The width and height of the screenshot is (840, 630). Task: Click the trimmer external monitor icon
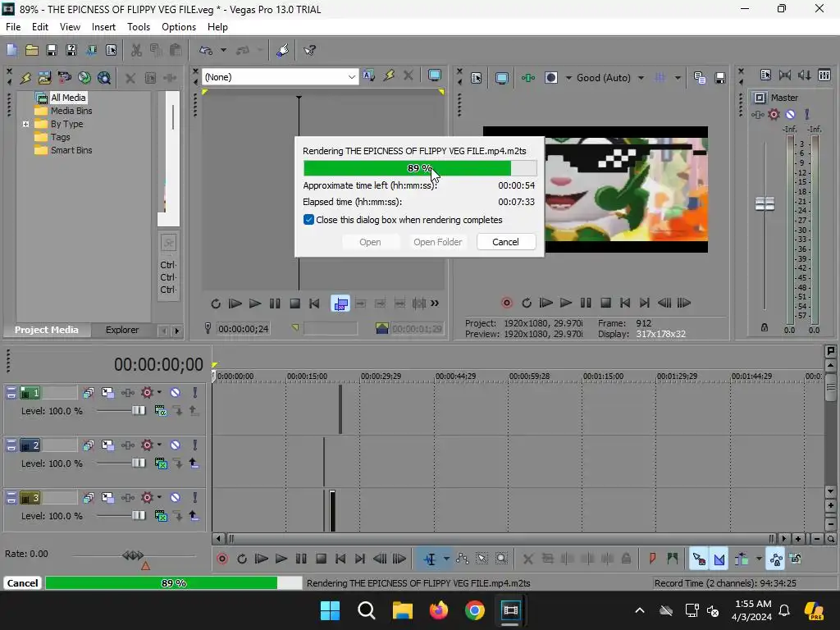coord(435,76)
